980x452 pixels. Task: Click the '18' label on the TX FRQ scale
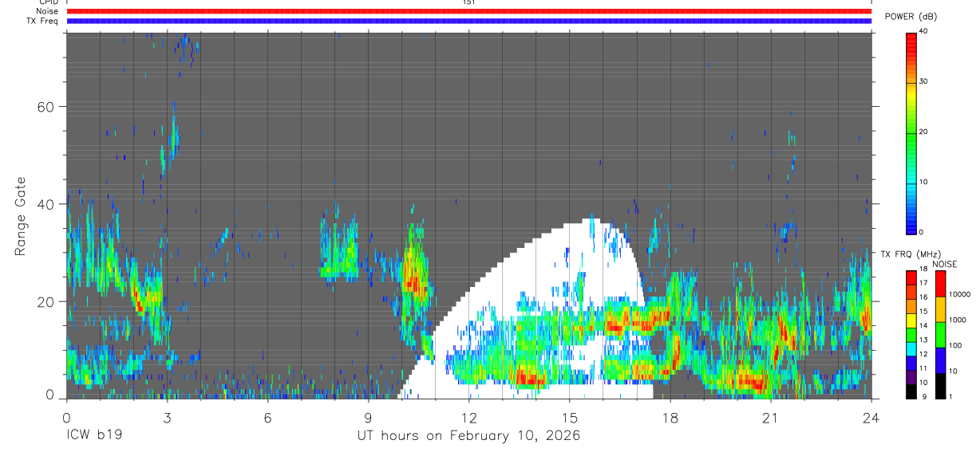[x=923, y=269]
